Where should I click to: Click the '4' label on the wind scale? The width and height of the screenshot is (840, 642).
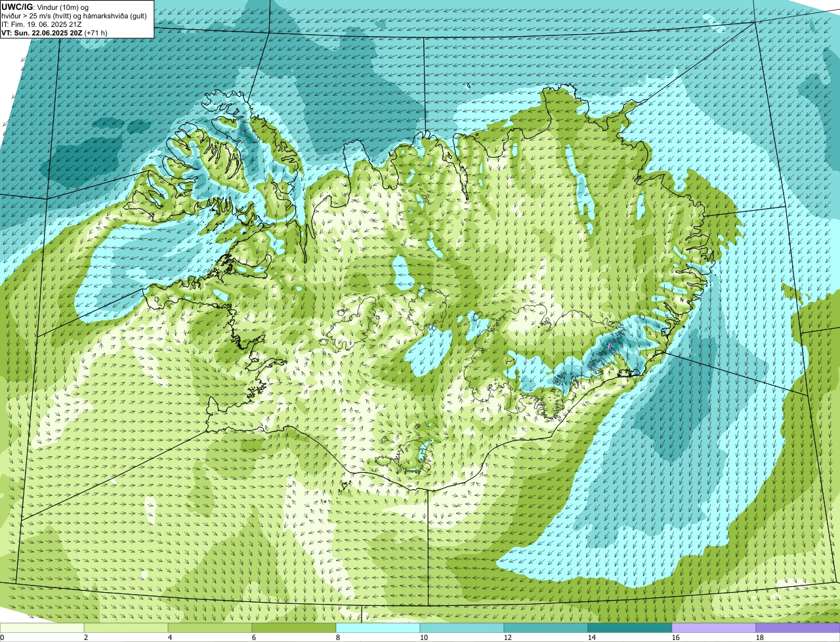coord(170,637)
